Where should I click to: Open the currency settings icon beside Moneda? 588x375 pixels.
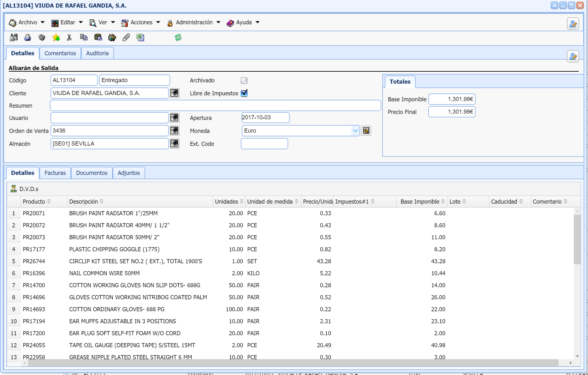pyautogui.click(x=366, y=131)
